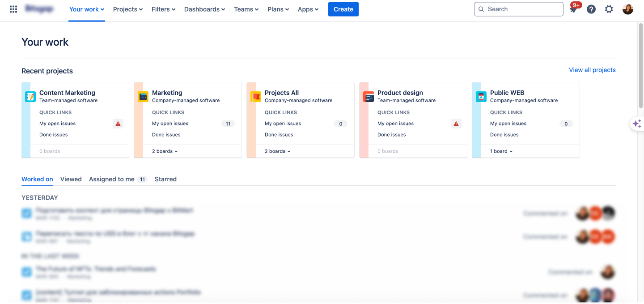Open the Settings gear icon

click(609, 9)
